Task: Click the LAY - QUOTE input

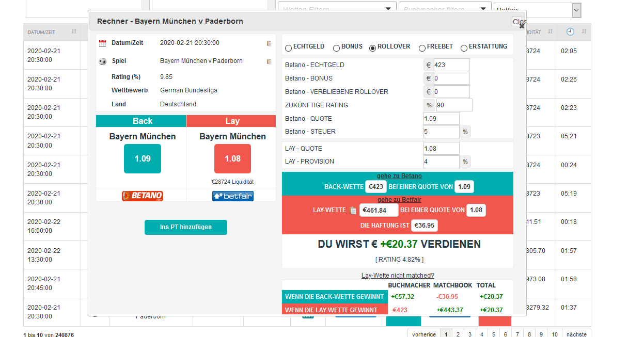Action: (442, 149)
